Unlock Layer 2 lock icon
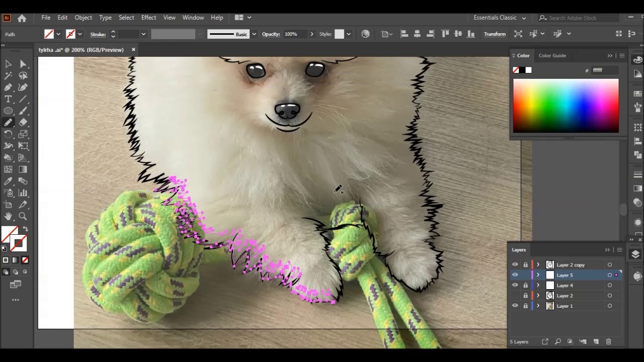 pyautogui.click(x=525, y=296)
